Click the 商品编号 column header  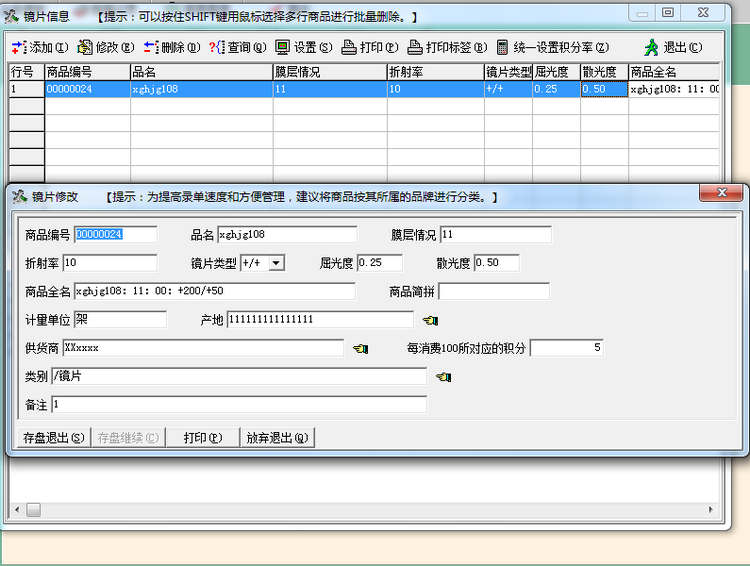(88, 72)
